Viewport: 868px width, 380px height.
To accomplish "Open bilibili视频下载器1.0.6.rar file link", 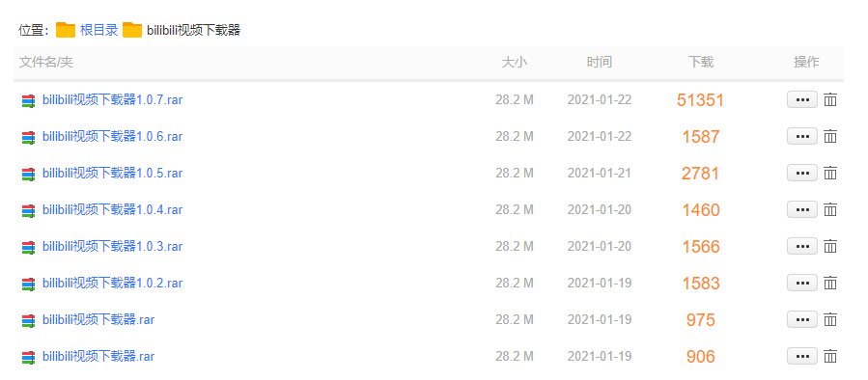I will [x=112, y=137].
